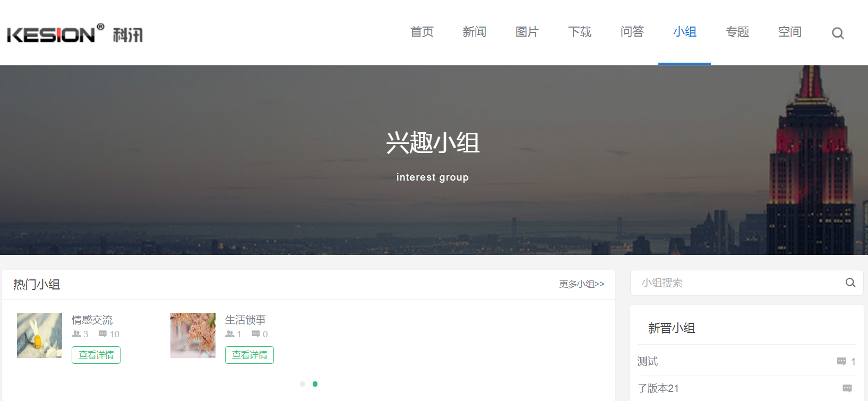Select the first gray carousel dot
The height and width of the screenshot is (401, 868).
pyautogui.click(x=303, y=384)
